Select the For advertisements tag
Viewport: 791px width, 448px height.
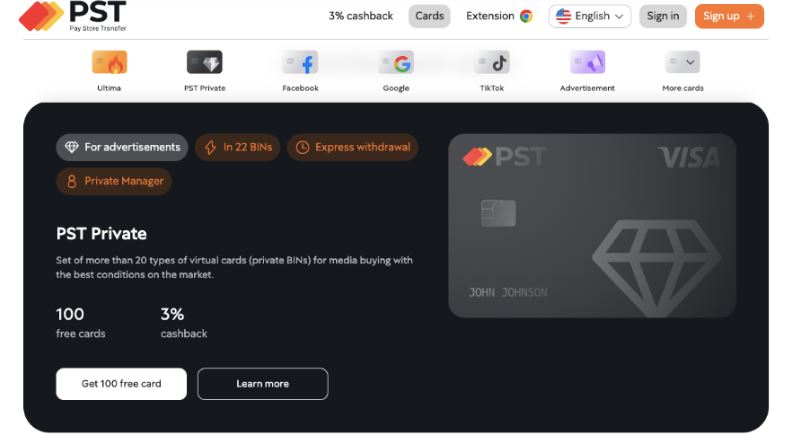coord(122,147)
